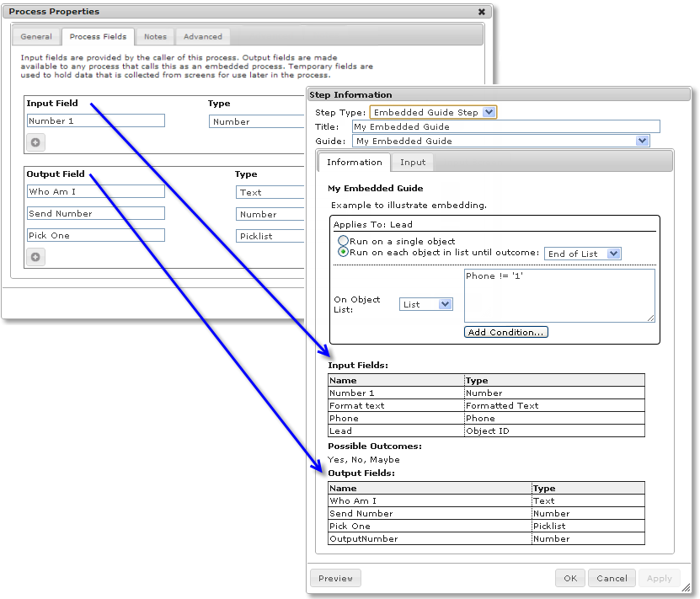Viewport: 700px width, 599px height.
Task: Click the condition text area with Phone != '1'
Action: 559,296
